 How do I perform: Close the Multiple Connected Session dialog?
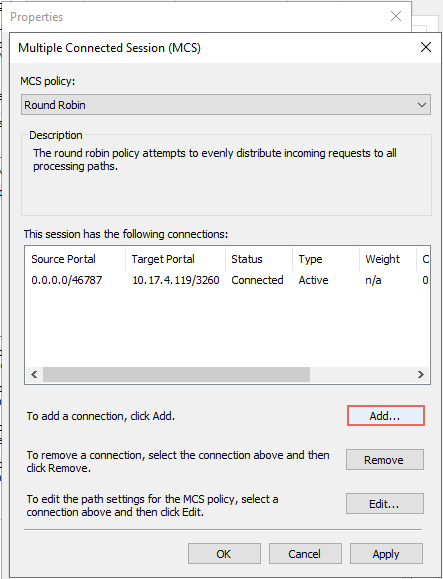point(426,47)
